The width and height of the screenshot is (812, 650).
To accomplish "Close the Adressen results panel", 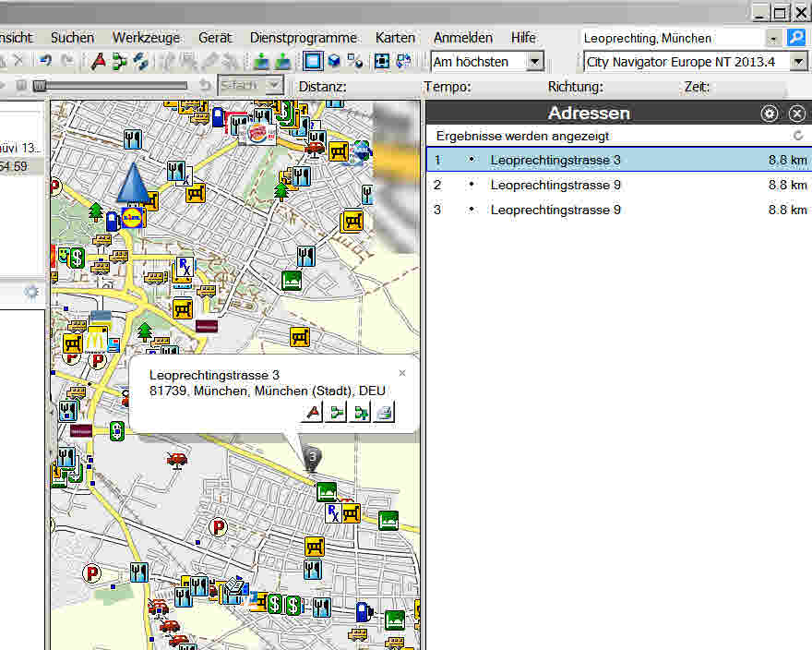I will point(797,114).
